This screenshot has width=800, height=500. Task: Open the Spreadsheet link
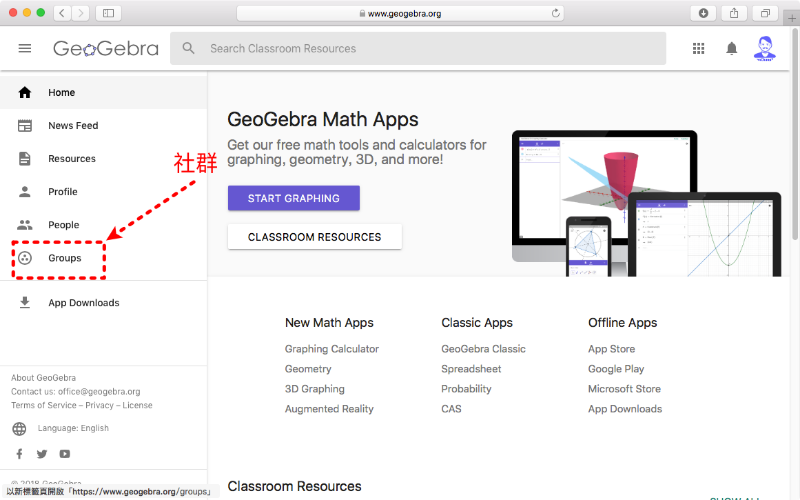(x=471, y=369)
